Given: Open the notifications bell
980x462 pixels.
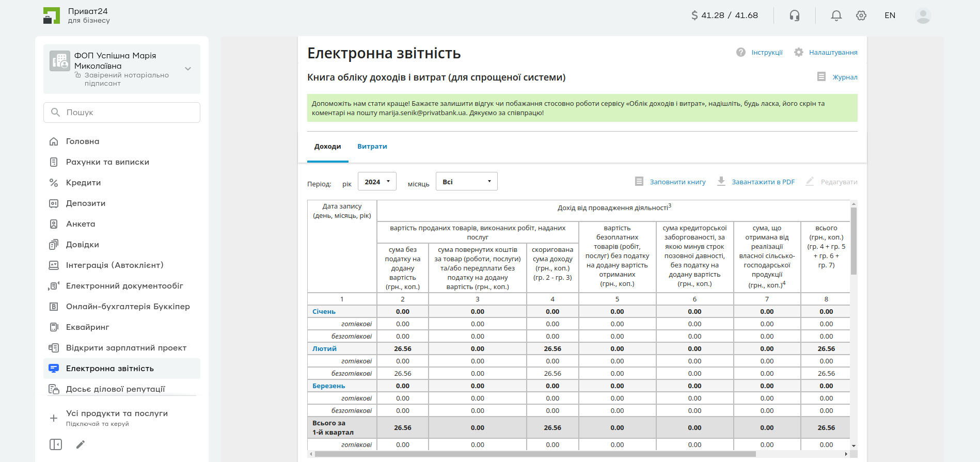Looking at the screenshot, I should (x=836, y=15).
